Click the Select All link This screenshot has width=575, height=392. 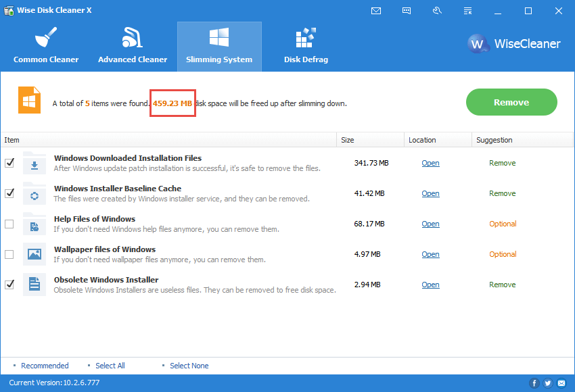110,366
